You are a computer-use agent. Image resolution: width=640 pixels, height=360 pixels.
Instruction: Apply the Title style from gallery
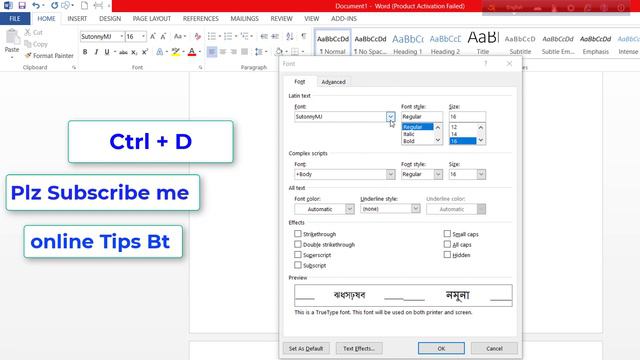point(483,43)
